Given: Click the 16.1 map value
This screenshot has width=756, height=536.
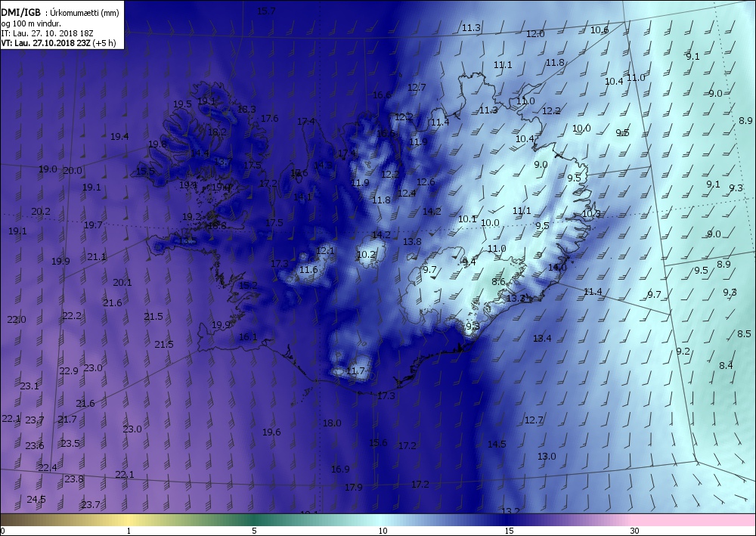Looking at the screenshot, I should click(x=248, y=337).
